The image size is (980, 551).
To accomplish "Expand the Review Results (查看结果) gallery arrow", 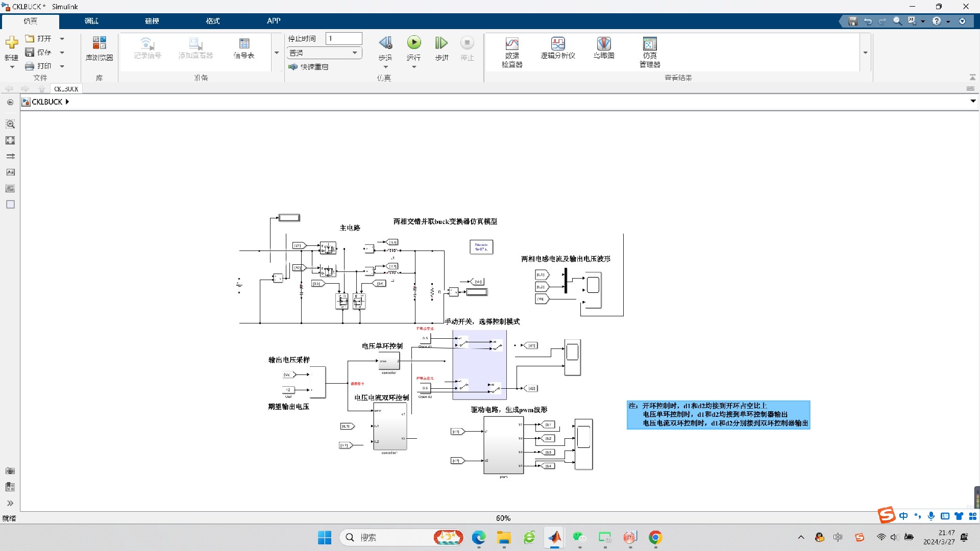I will [x=865, y=53].
